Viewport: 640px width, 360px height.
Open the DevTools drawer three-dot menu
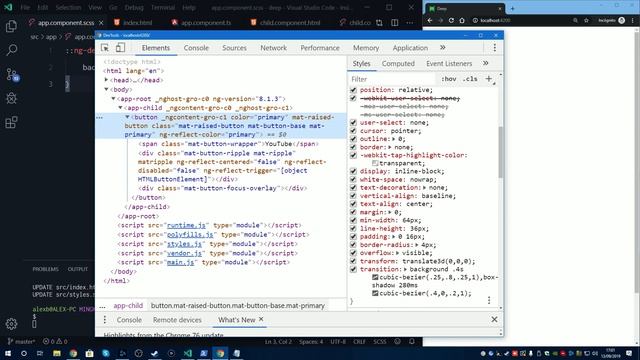(x=104, y=320)
